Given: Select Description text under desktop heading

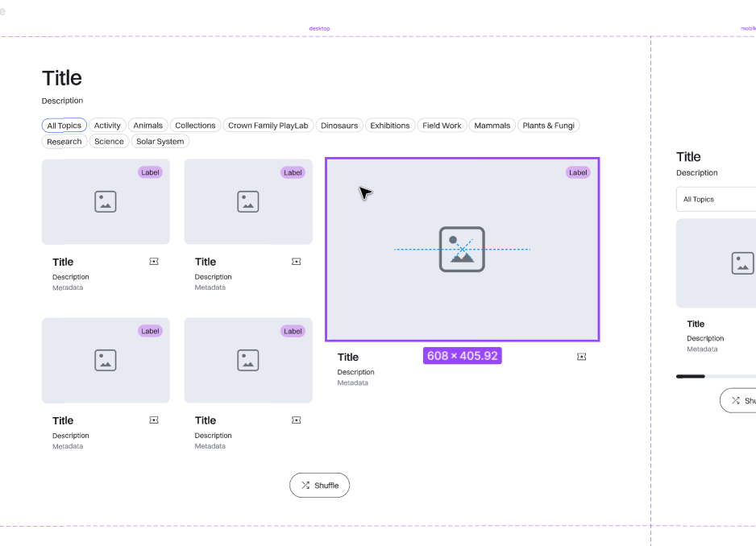Looking at the screenshot, I should 62,101.
